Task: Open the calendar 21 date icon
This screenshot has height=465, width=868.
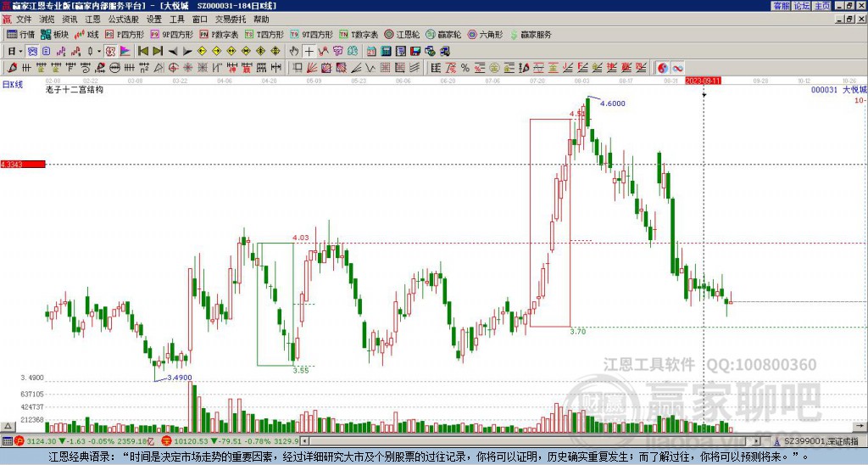Action: [x=371, y=52]
